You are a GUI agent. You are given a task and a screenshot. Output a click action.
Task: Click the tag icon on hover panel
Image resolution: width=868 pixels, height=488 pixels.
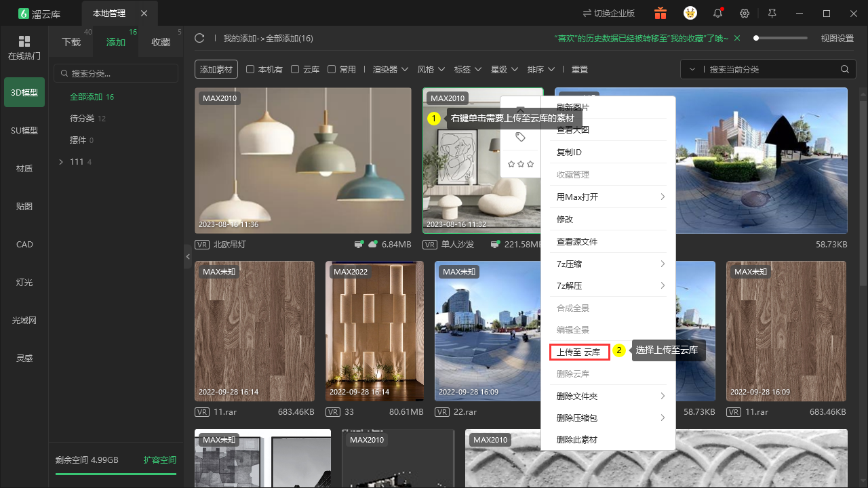(520, 137)
